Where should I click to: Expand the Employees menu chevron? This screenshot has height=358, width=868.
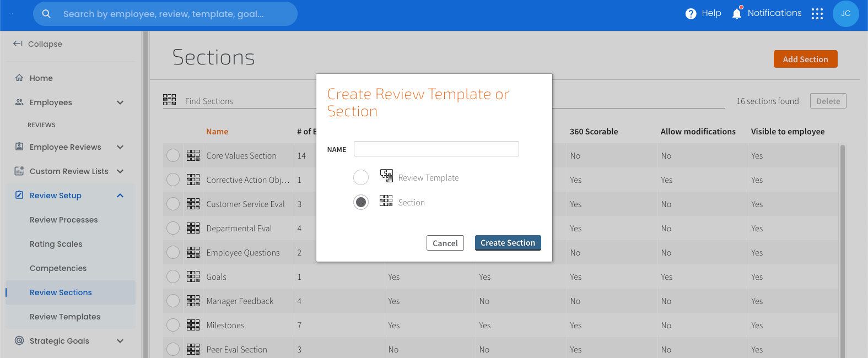point(120,102)
